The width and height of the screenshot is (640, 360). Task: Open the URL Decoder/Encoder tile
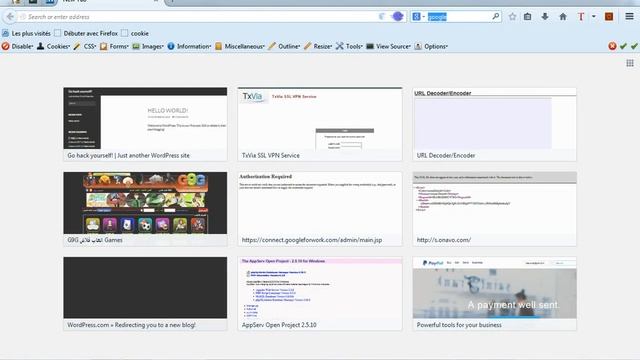tap(495, 124)
